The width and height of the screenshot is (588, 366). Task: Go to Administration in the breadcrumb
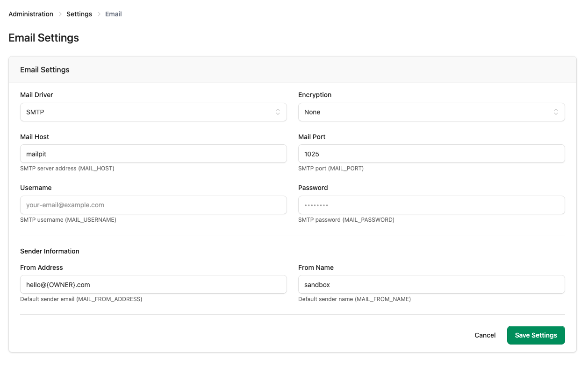31,14
